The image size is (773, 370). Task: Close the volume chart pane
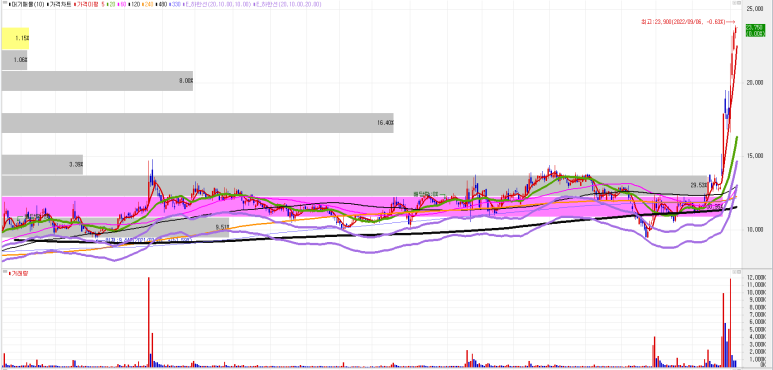tap(734, 272)
